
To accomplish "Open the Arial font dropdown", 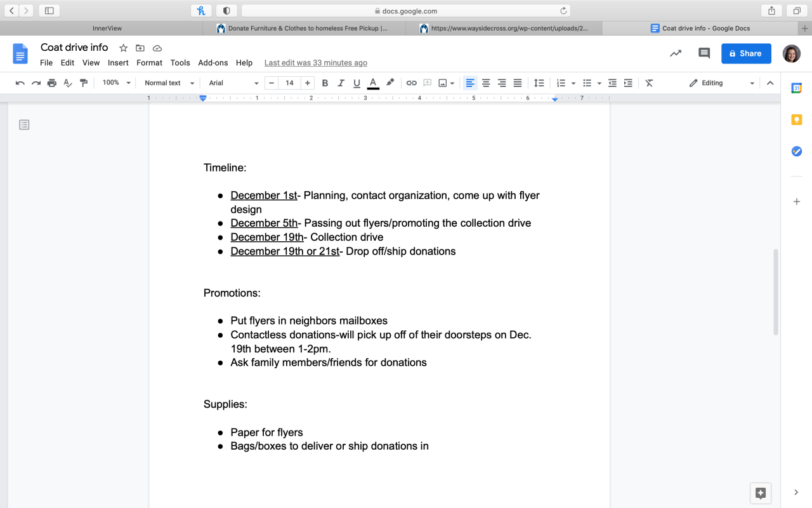I will click(x=233, y=83).
